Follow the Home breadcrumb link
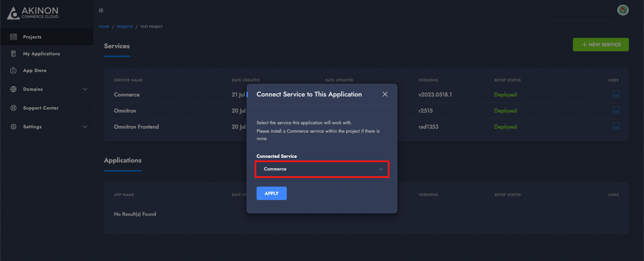 104,27
